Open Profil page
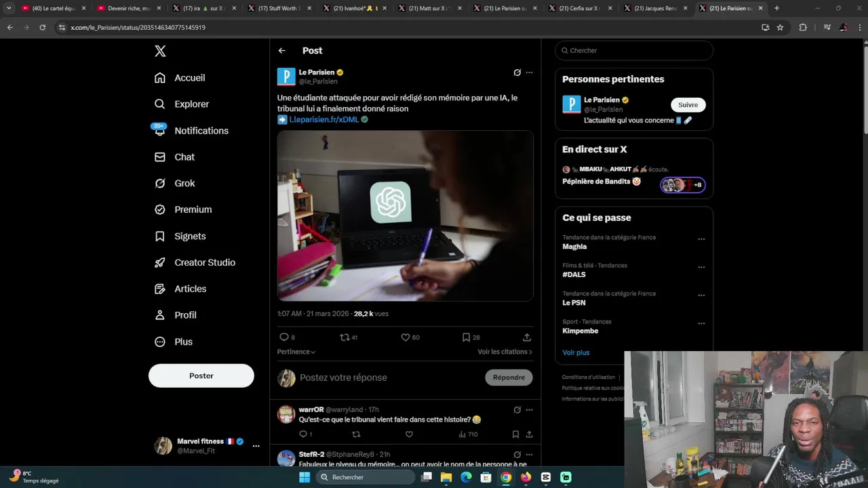This screenshot has width=868, height=488. 175,315
